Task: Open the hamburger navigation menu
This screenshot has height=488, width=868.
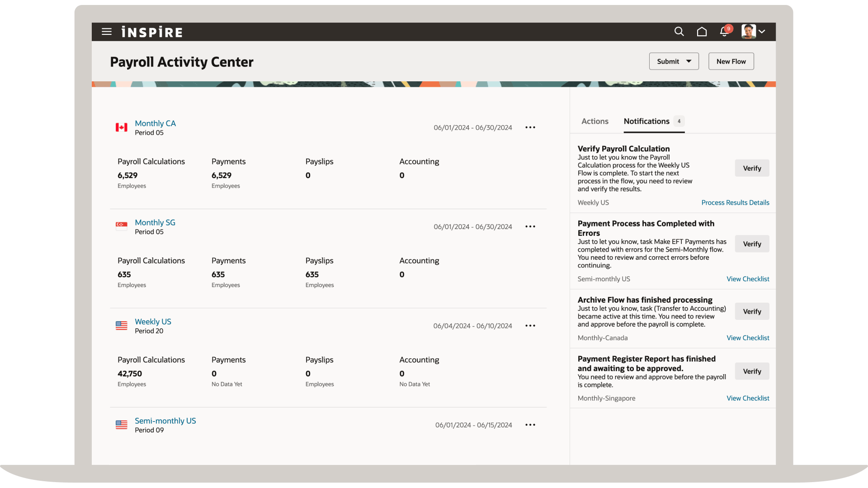Action: (107, 32)
